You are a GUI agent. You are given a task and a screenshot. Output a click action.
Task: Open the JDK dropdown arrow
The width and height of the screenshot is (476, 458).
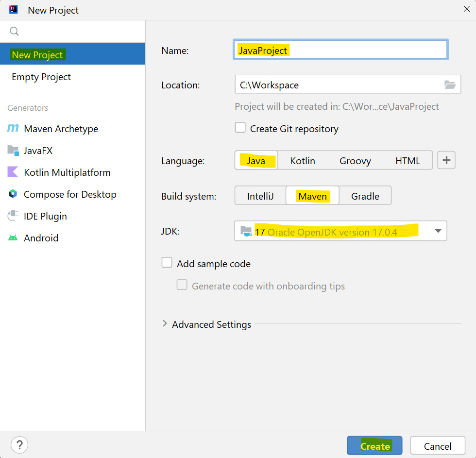pyautogui.click(x=438, y=231)
